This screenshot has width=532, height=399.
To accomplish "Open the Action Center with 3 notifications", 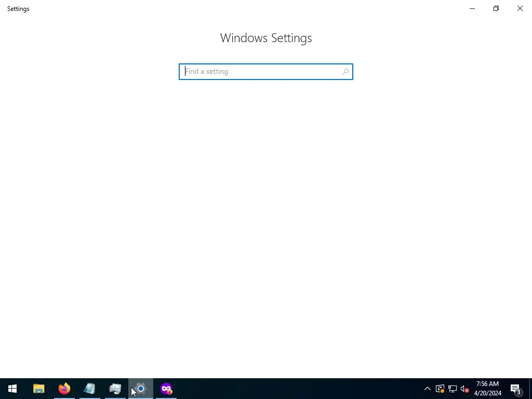I will (x=516, y=389).
